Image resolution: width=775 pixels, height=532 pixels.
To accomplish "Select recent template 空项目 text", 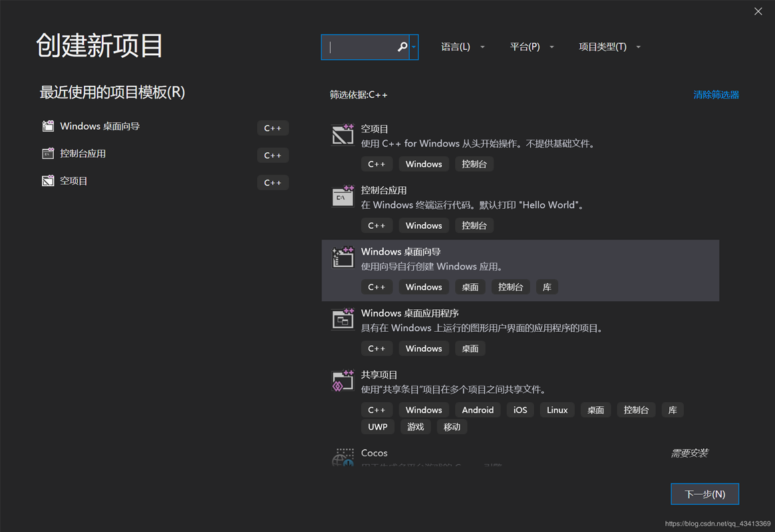I will (x=74, y=181).
